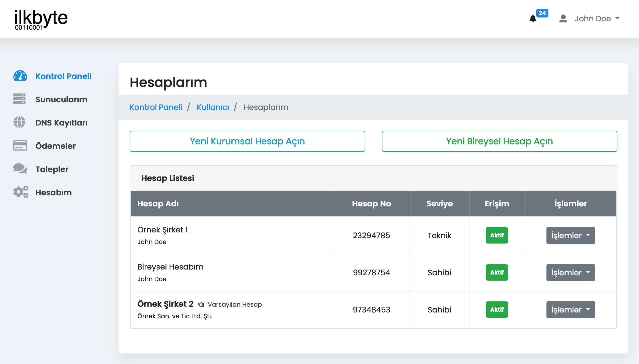The width and height of the screenshot is (639, 364).
Task: Click the default account hand icon
Action: [201, 304]
